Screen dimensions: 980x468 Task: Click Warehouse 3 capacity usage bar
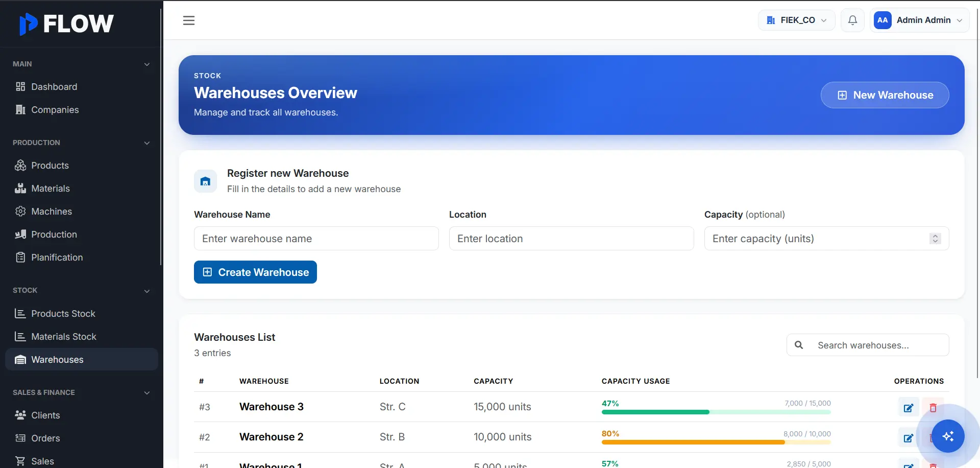716,412
